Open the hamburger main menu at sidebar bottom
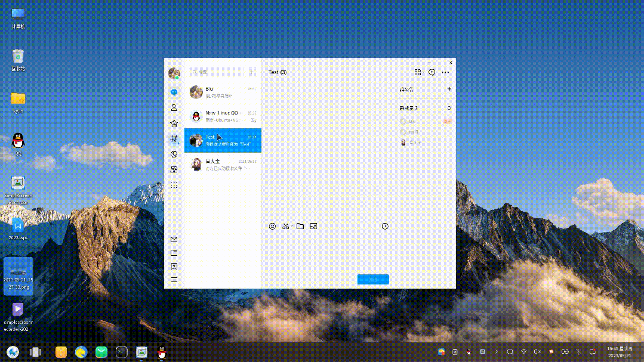Image resolution: width=644 pixels, height=362 pixels. coord(174,280)
